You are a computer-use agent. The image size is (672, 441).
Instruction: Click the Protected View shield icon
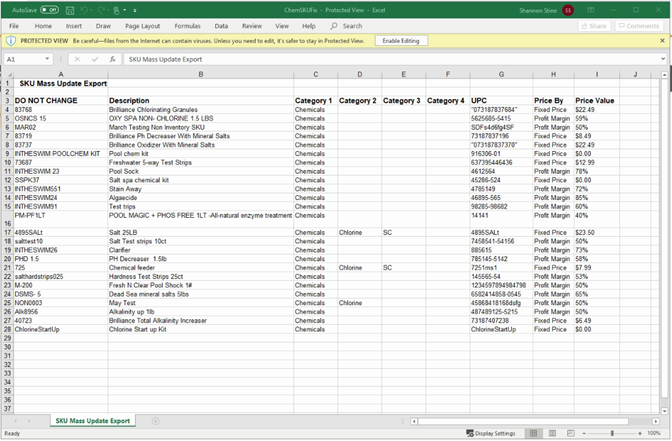coord(11,41)
